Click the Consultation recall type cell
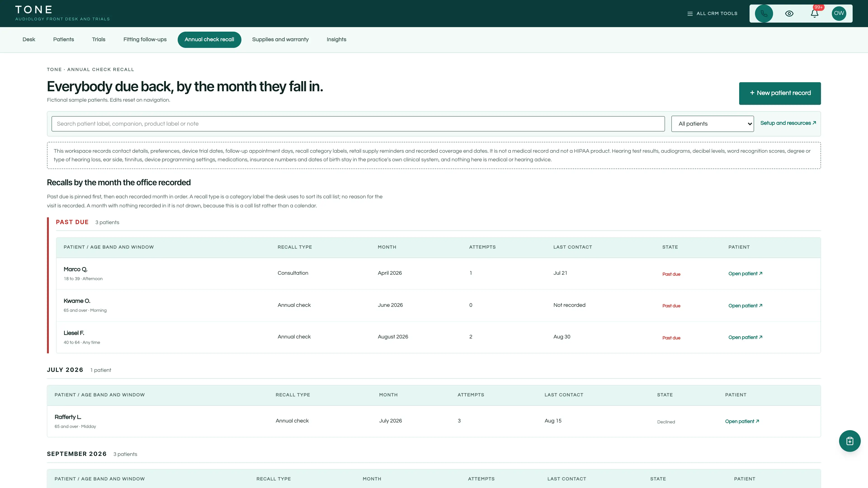This screenshot has width=868, height=488. click(293, 273)
